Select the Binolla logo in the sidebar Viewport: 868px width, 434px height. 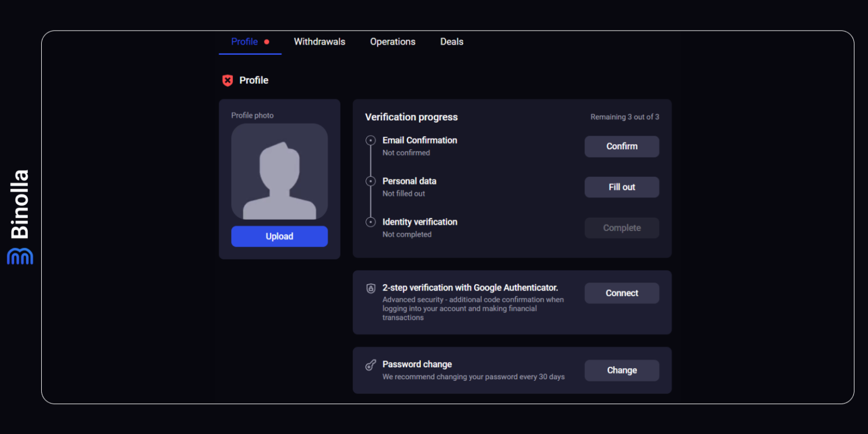tap(20, 256)
